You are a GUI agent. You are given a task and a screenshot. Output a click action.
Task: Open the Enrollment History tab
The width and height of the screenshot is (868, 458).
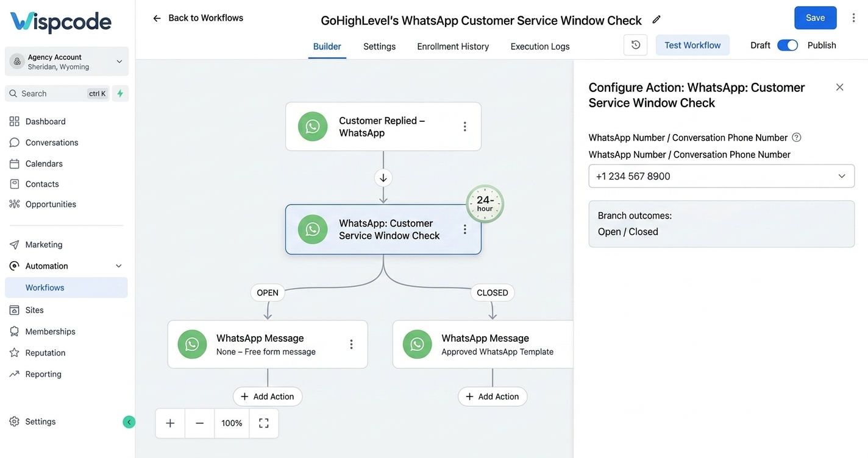pyautogui.click(x=453, y=46)
